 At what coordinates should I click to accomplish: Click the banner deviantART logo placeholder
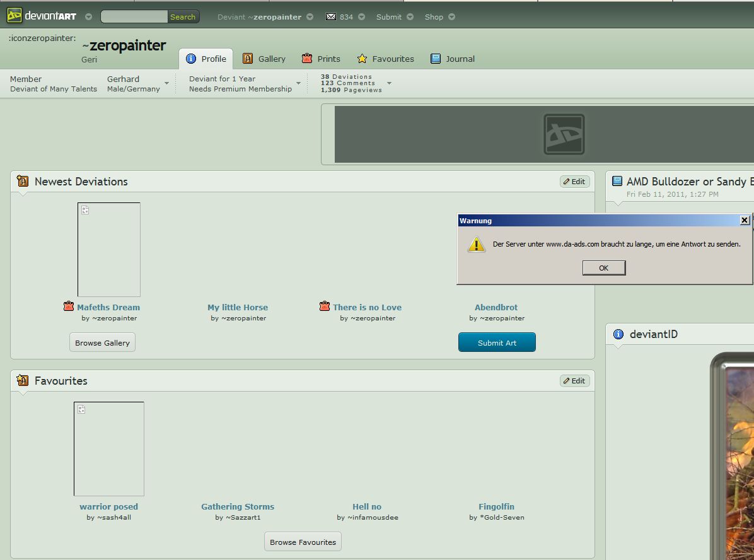(x=564, y=134)
